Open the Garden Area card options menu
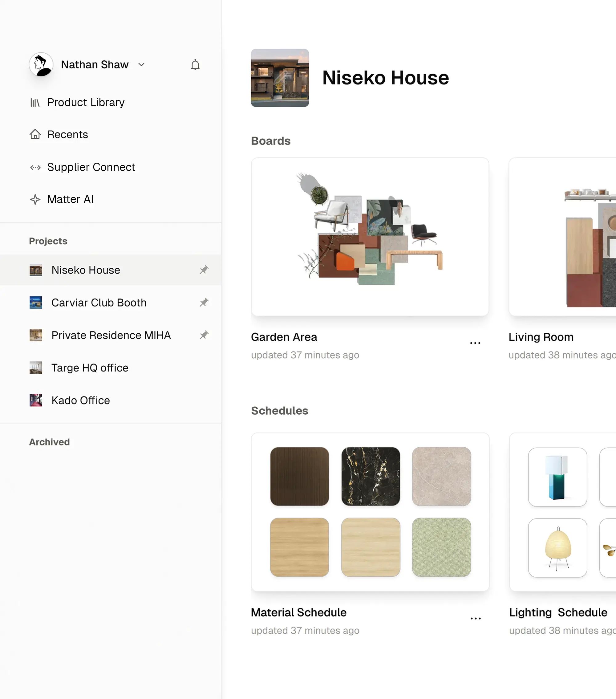616x699 pixels. click(475, 342)
